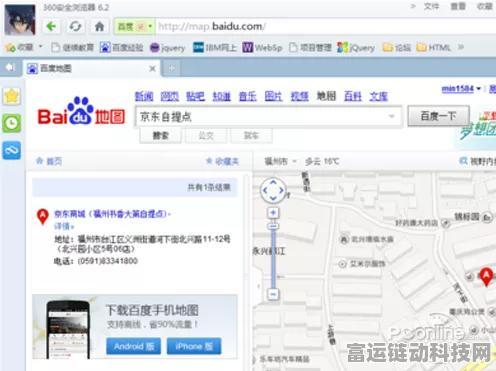
Task: Pan the map left with the compass arrow
Action: tap(265, 190)
